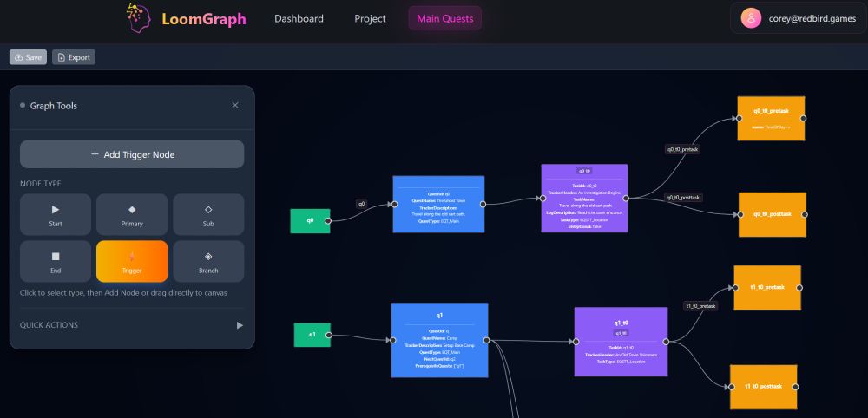Viewport: 868px width, 418px height.
Task: Click output port of orange t1_t0_pretask node
Action: click(x=799, y=288)
